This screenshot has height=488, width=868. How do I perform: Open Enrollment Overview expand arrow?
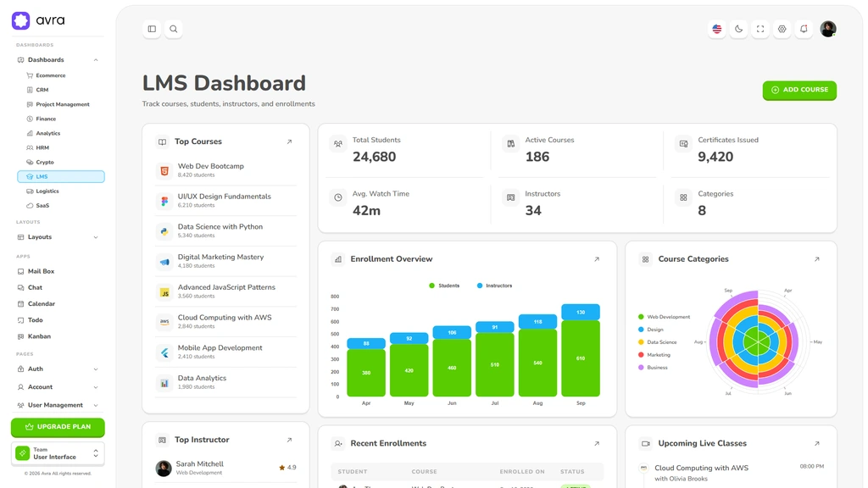[x=596, y=259]
